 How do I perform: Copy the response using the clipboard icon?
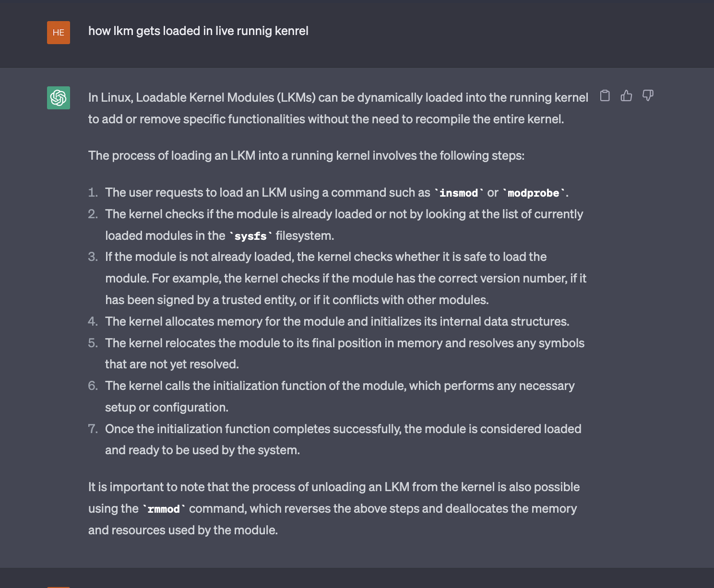coord(605,95)
